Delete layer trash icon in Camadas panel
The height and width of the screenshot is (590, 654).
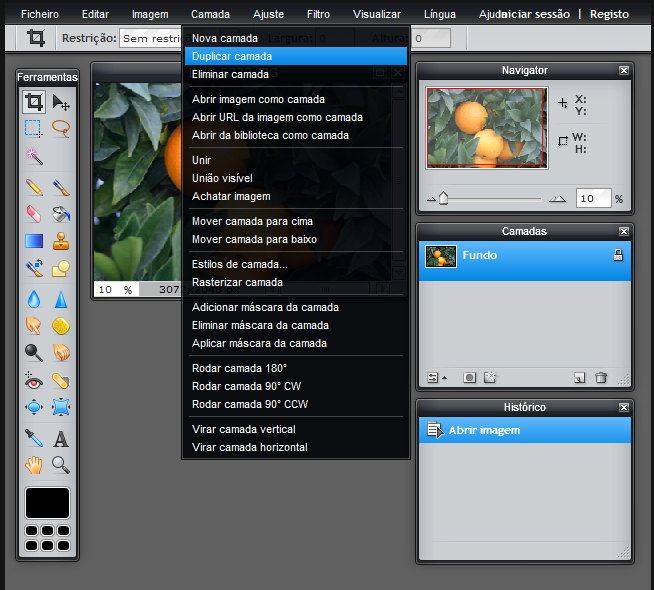[601, 378]
